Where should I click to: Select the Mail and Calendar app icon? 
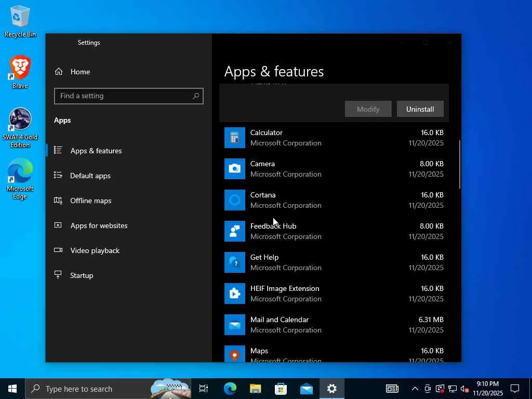tap(234, 325)
